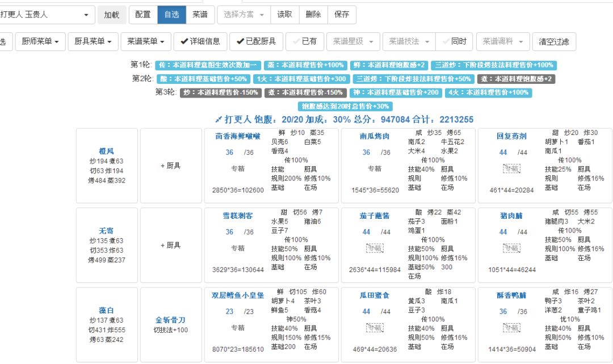This screenshot has width=613, height=364.
Task: Click rule tag 酸：本道料理基础售价+50%
Action: pos(204,79)
